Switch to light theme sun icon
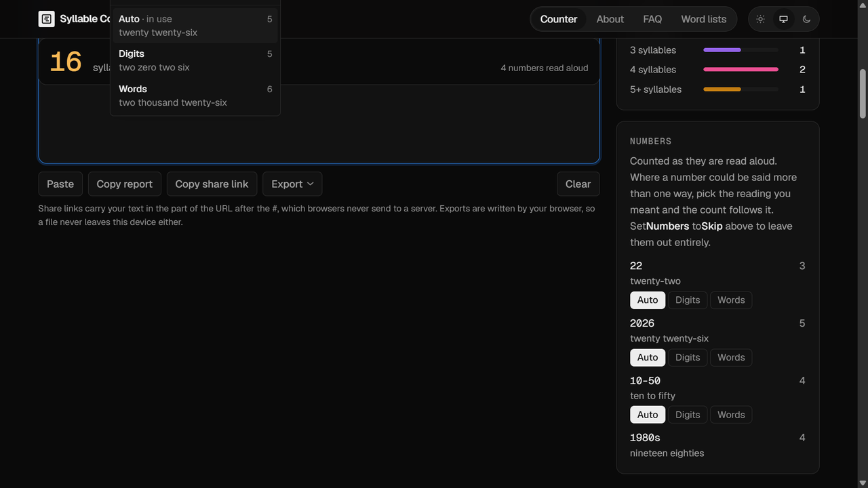The width and height of the screenshot is (868, 488). 760,19
